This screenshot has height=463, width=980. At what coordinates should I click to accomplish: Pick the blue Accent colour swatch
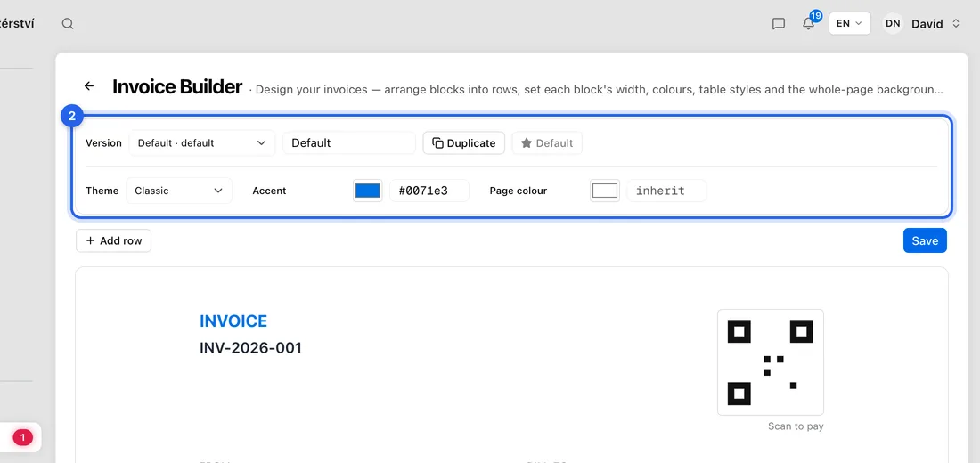[x=367, y=191]
